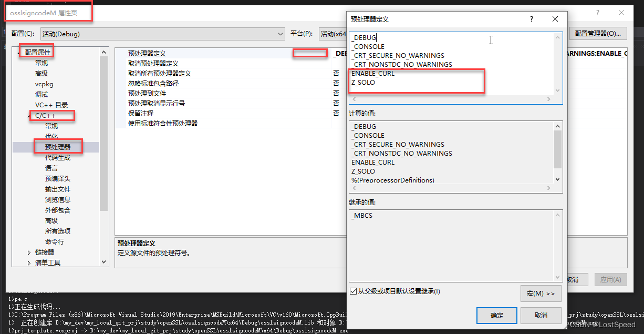The image size is (644, 334).
Task: Select 高级 directly under 配置属性
Action: [x=41, y=74]
